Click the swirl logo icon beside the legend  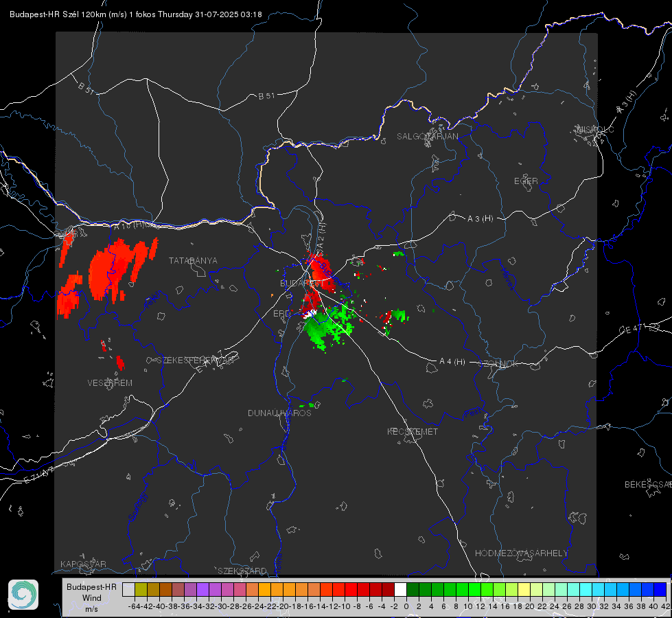[x=23, y=595]
